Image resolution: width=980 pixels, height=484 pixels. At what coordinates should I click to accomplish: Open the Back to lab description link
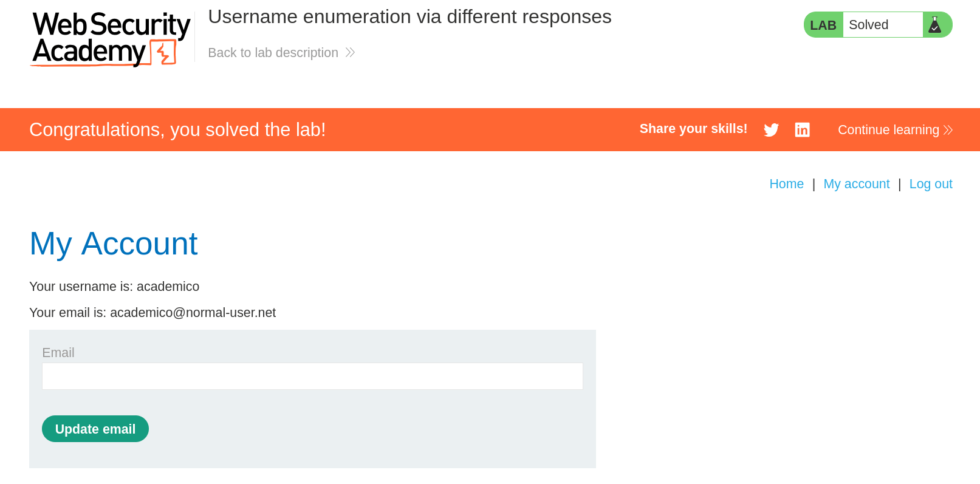tap(273, 53)
